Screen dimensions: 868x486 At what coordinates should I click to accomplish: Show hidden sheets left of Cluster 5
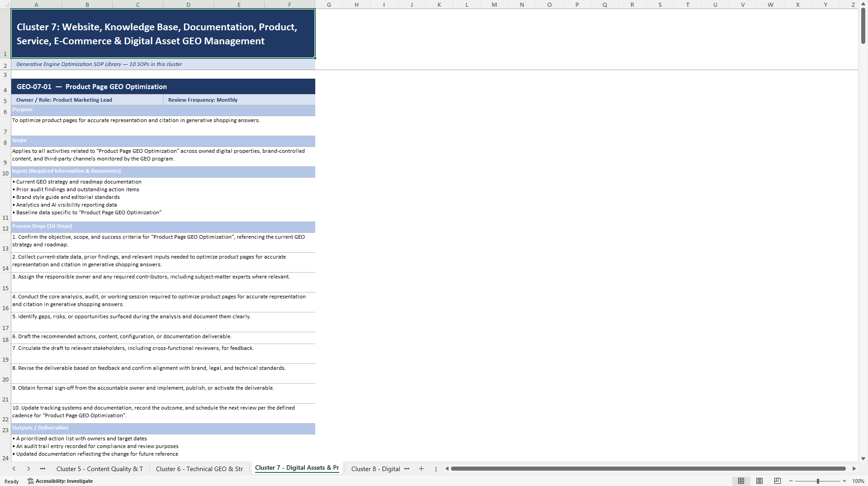(43, 469)
